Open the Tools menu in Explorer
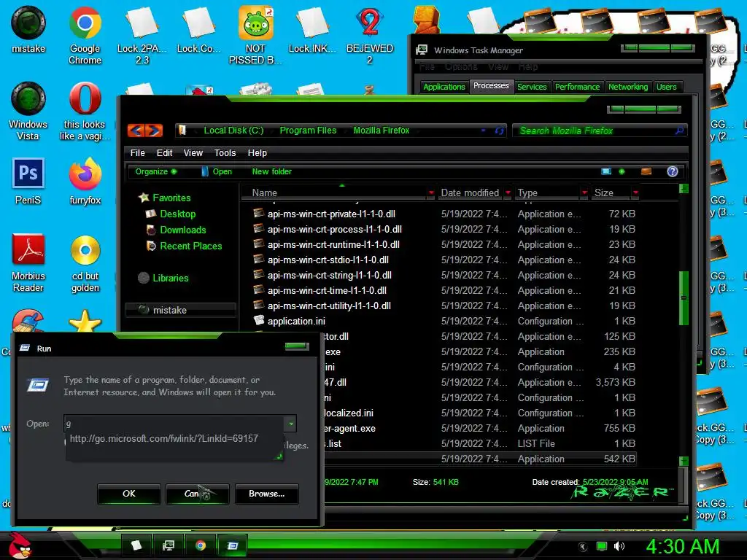The height and width of the screenshot is (560, 747). point(225,153)
